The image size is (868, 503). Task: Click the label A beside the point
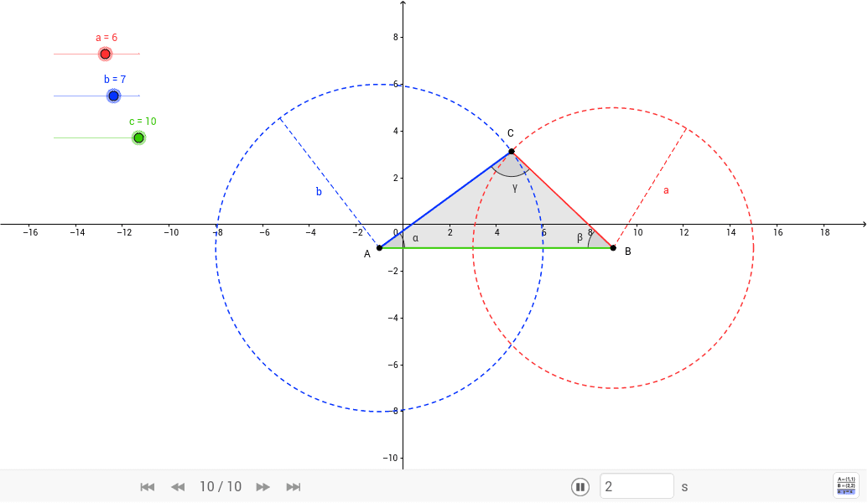pos(366,254)
